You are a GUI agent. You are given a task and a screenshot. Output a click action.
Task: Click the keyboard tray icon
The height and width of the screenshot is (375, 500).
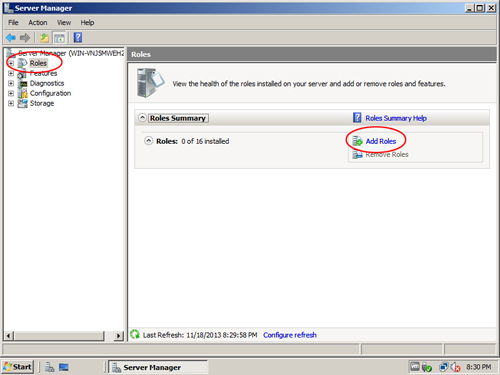415,367
